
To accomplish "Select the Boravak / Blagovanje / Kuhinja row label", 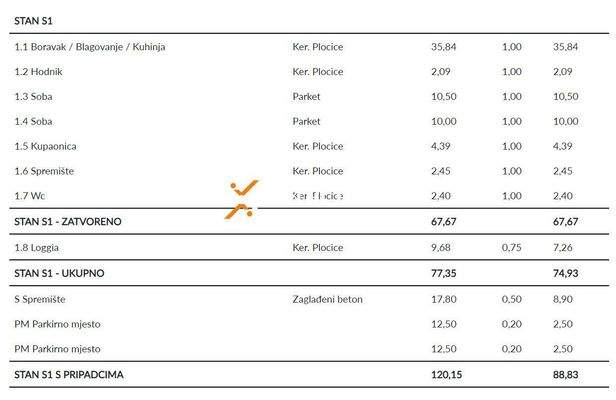I will point(90,47).
